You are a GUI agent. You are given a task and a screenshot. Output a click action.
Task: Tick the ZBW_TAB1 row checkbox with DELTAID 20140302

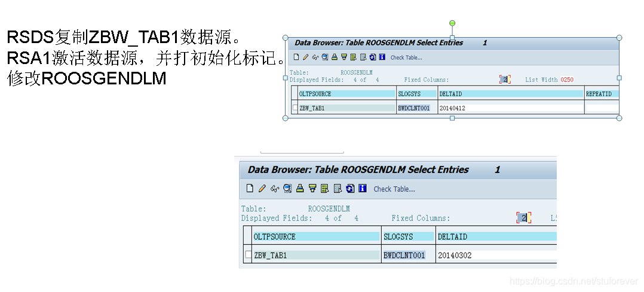coord(248,254)
